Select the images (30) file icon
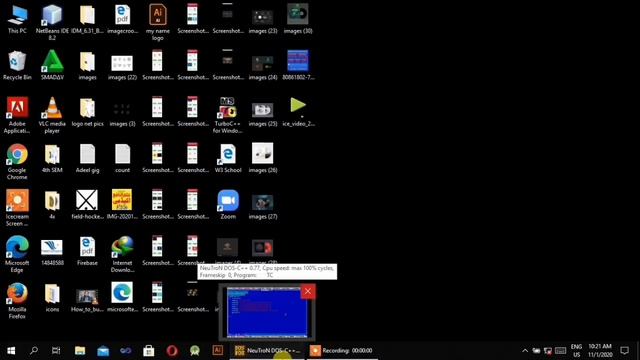Viewport: 640px width, 360px height. click(x=298, y=19)
